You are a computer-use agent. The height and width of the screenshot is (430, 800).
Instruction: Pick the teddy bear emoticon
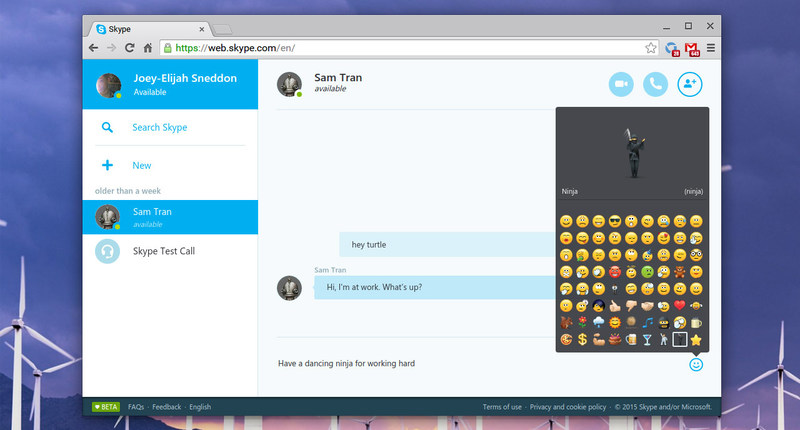tap(680, 272)
